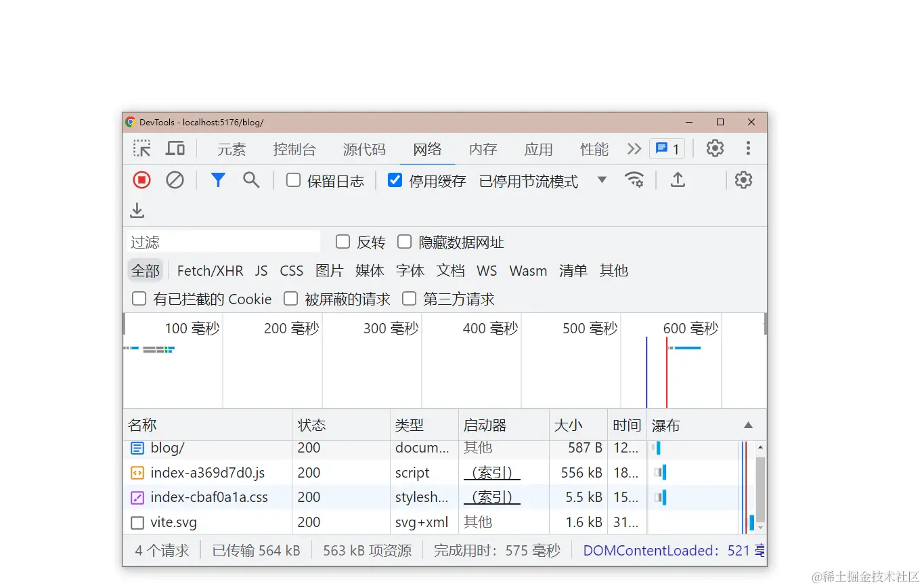Select the 全部 request type filter

point(146,270)
